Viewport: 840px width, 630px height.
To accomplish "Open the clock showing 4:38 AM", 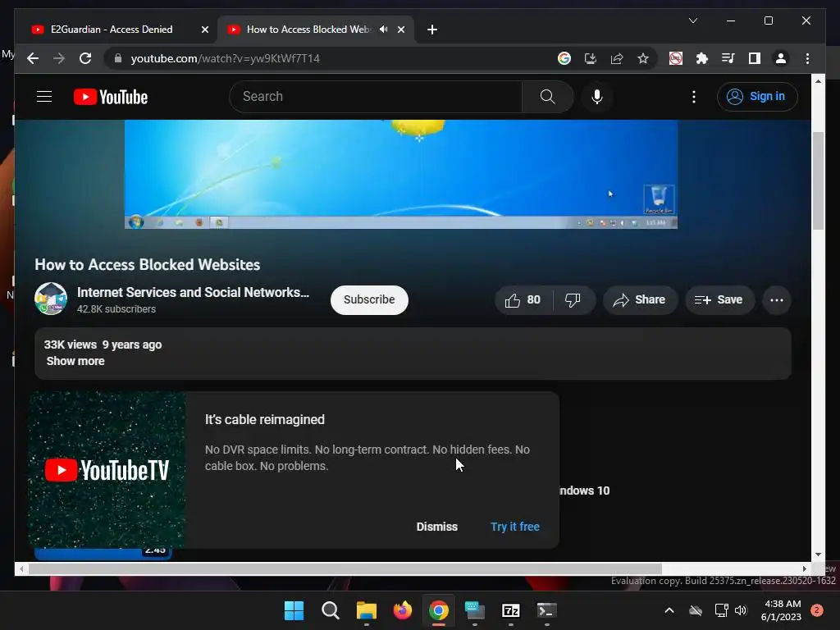I will (x=781, y=610).
